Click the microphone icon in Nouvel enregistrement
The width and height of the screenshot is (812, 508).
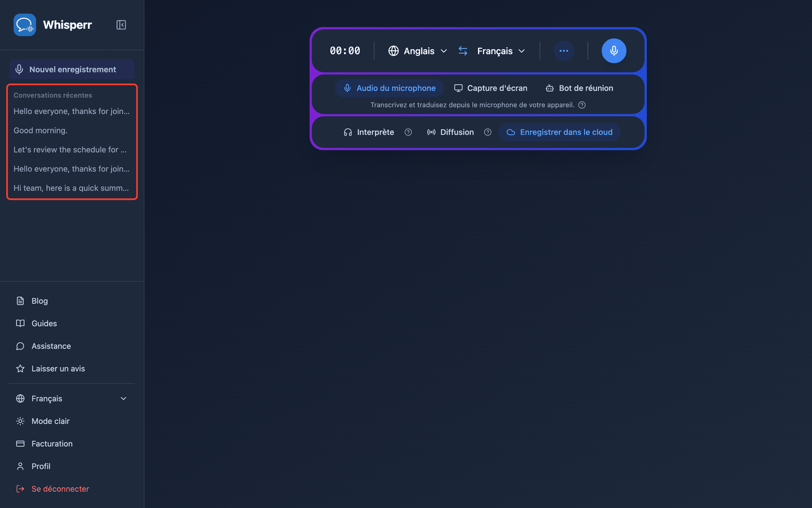click(x=19, y=70)
